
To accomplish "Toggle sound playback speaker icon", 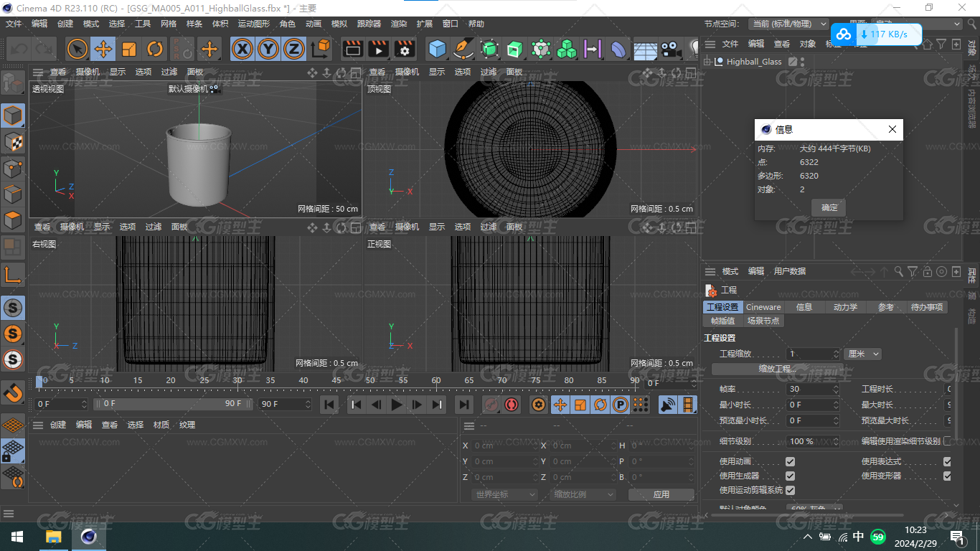I will point(668,405).
